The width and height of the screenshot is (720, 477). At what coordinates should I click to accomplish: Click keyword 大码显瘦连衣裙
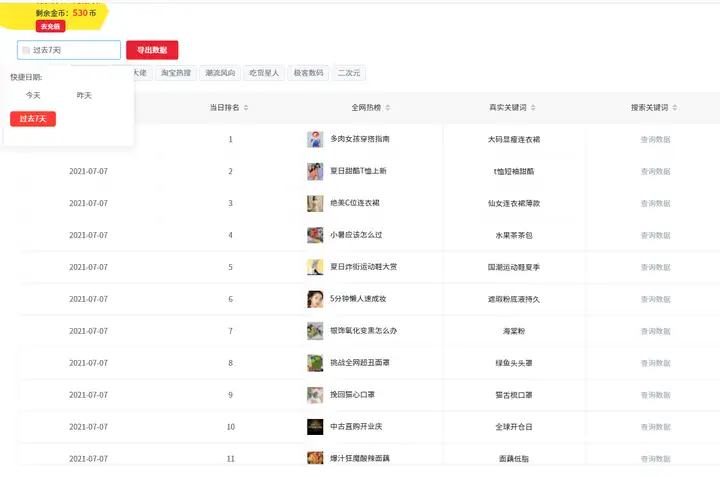click(514, 140)
